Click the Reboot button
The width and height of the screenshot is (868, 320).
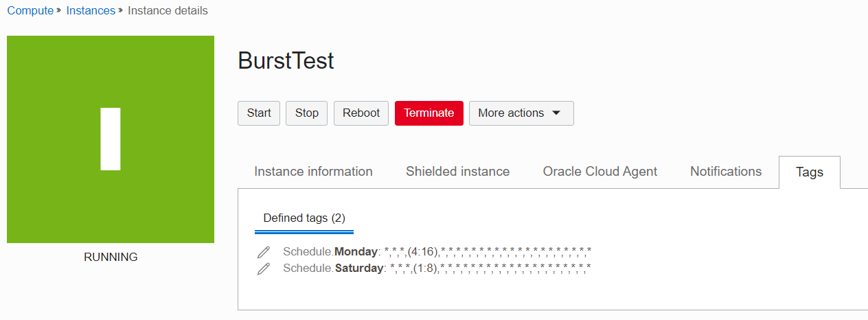coord(361,113)
